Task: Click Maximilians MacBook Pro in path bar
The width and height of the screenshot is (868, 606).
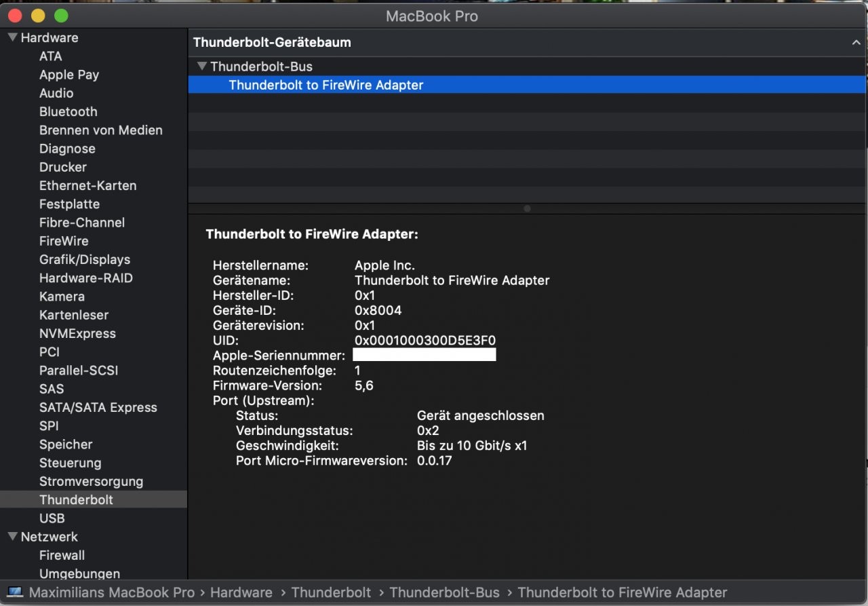Action: [x=112, y=592]
